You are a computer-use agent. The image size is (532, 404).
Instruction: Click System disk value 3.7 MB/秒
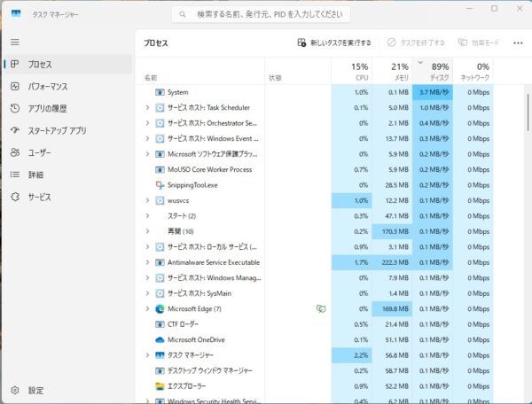coord(434,92)
